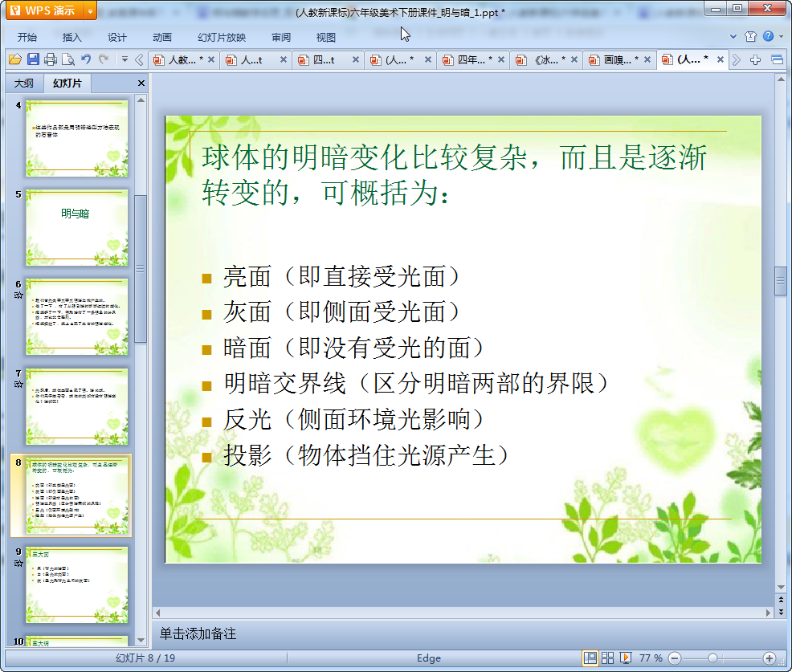Image resolution: width=792 pixels, height=672 pixels.
Task: Open the 视图 ribbon tab
Action: 326,37
